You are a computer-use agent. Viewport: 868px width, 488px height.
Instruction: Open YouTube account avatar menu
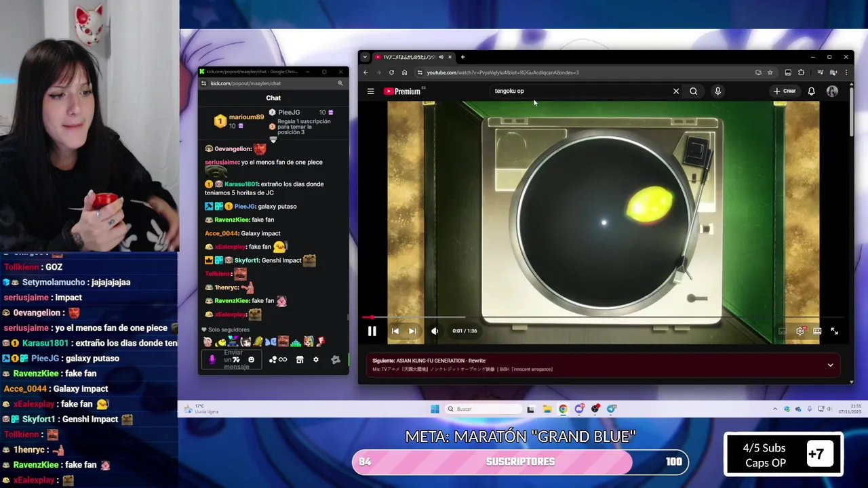(832, 91)
